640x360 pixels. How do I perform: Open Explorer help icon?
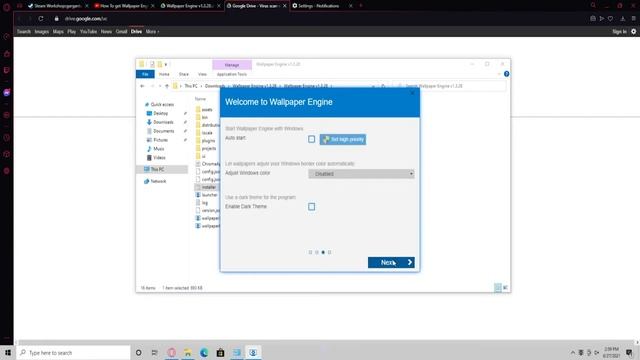[x=507, y=74]
